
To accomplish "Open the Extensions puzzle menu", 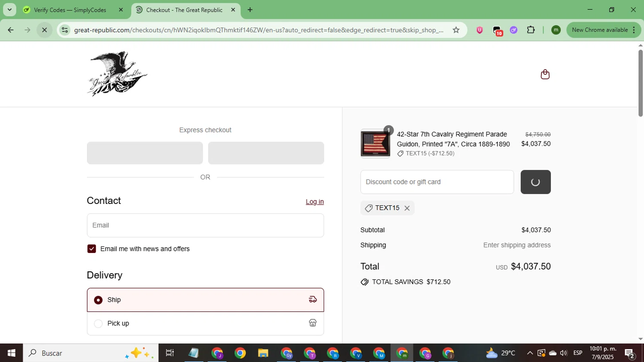I will (x=531, y=30).
